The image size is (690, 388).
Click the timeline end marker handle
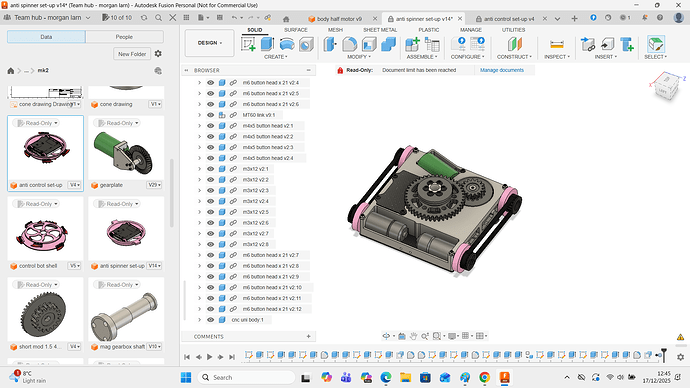[663, 355]
